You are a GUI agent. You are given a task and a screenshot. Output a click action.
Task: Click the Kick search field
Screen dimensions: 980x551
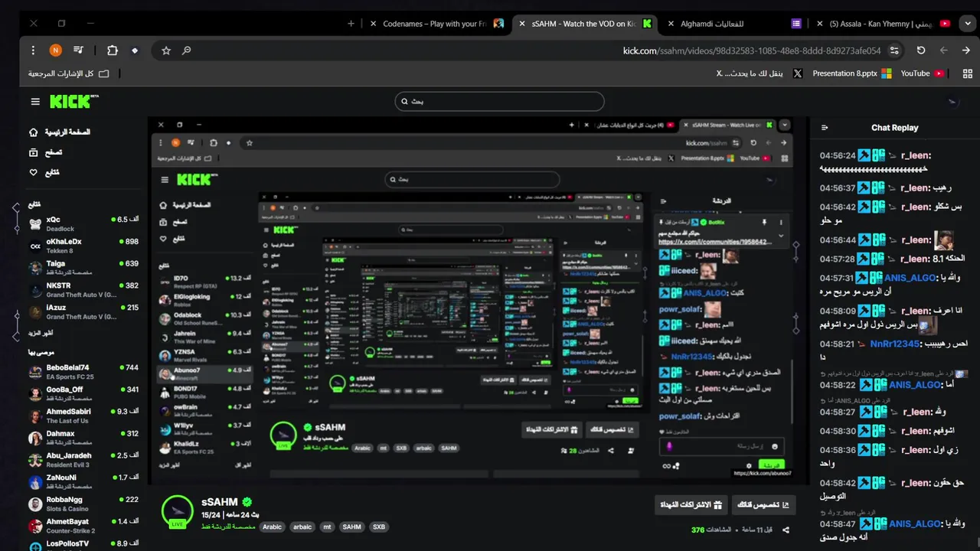[x=499, y=101]
